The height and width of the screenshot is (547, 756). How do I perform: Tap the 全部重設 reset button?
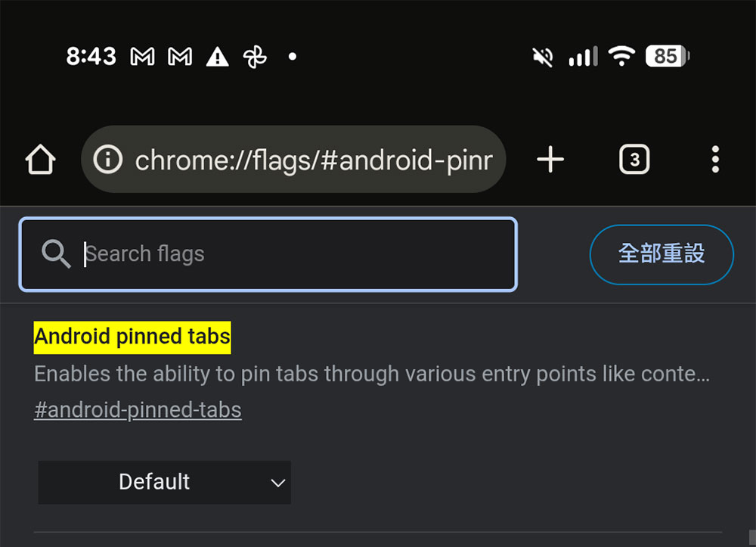click(661, 254)
